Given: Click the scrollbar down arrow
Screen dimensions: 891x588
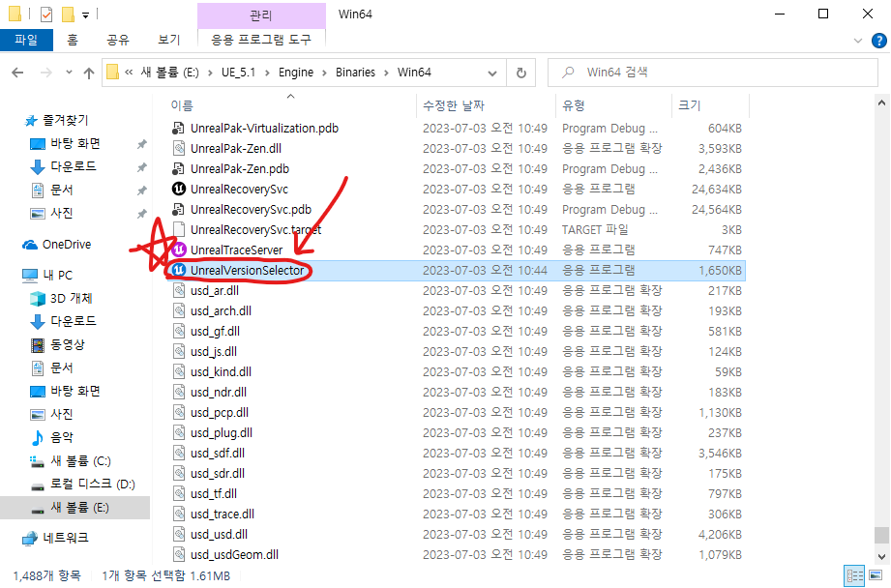Looking at the screenshot, I should click(881, 557).
